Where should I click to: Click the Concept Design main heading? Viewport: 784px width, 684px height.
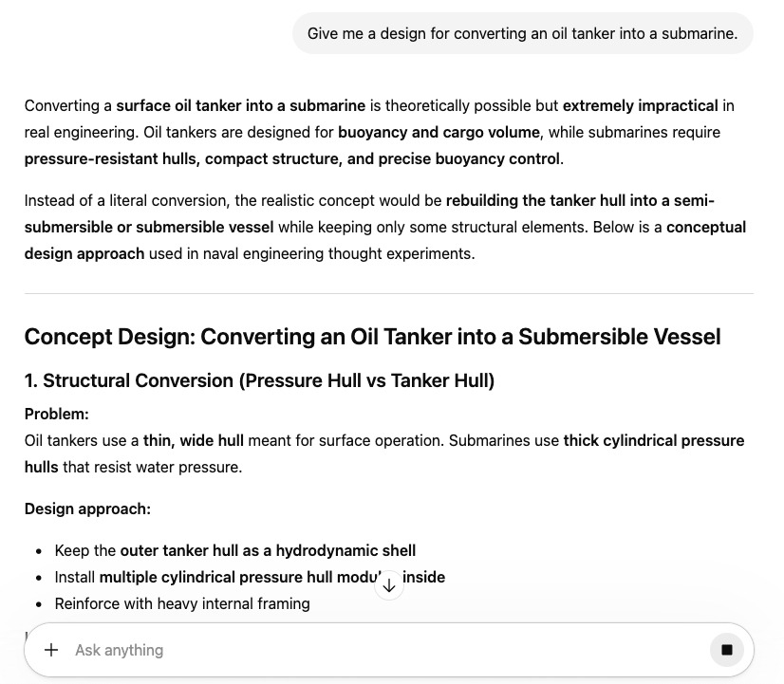(372, 337)
